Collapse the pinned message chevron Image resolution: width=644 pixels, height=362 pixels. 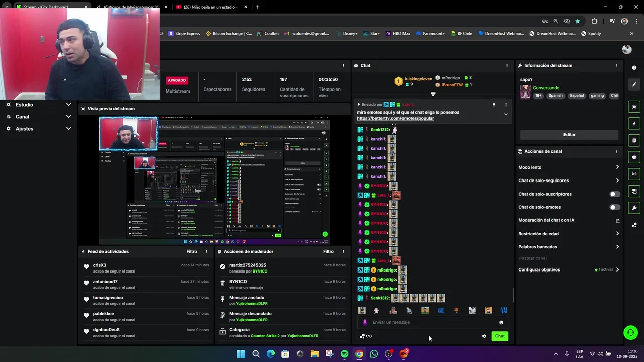(506, 114)
